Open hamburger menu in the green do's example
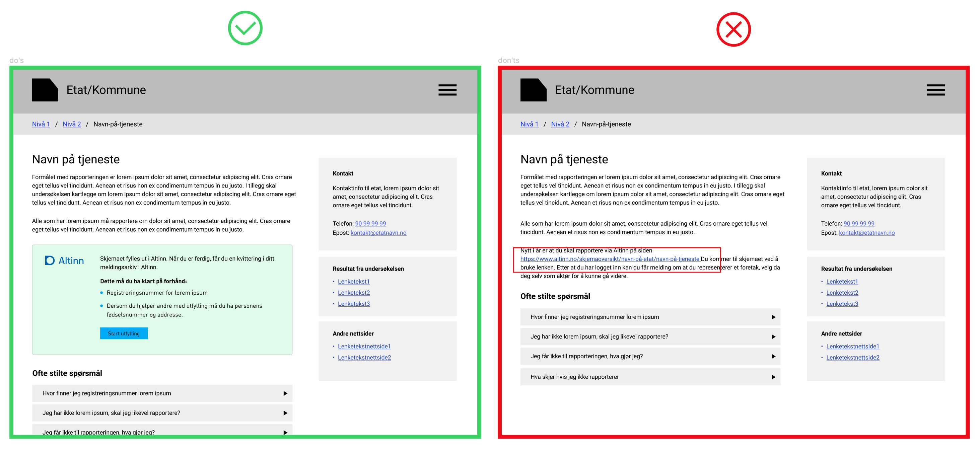This screenshot has width=980, height=450. point(447,90)
